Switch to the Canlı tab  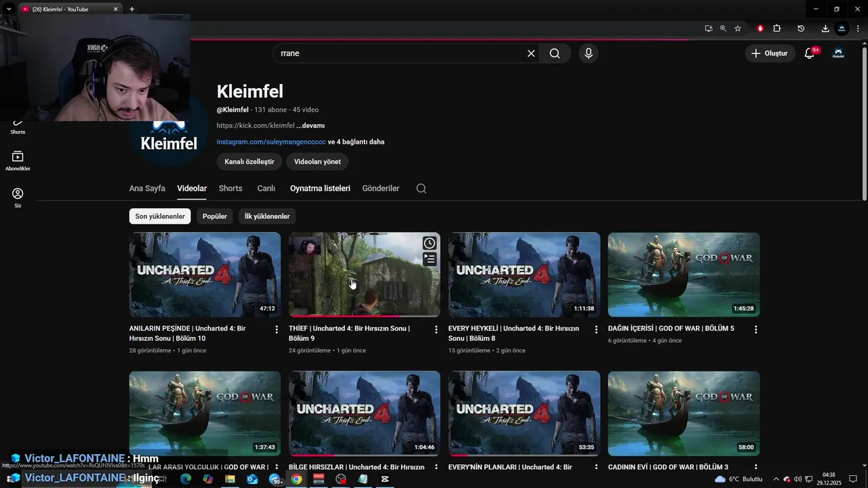pyautogui.click(x=266, y=188)
